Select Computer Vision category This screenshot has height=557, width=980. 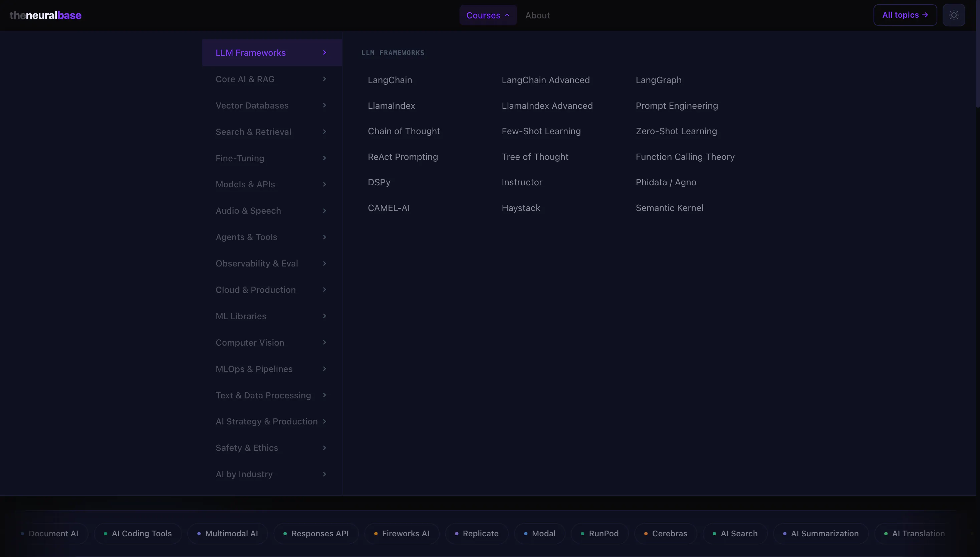tap(272, 343)
